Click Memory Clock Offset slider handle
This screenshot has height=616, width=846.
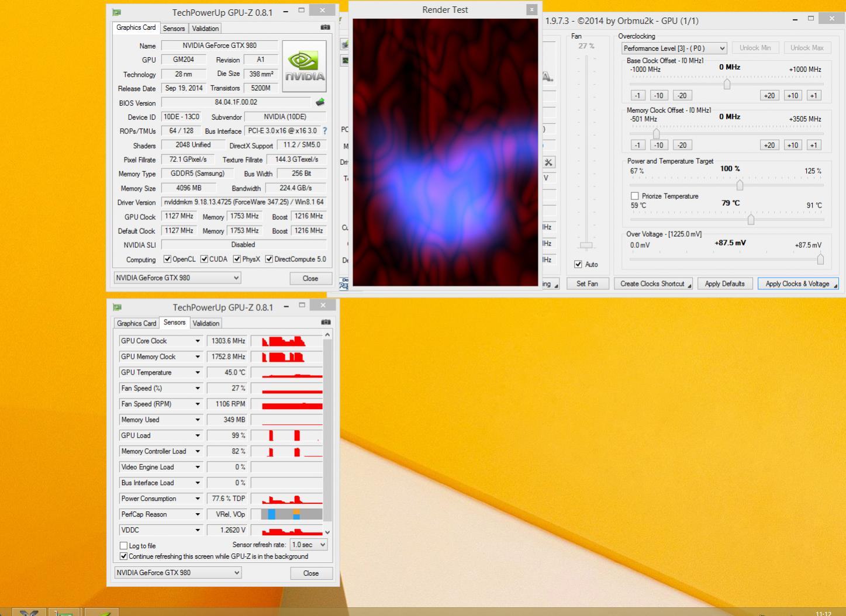(x=656, y=134)
